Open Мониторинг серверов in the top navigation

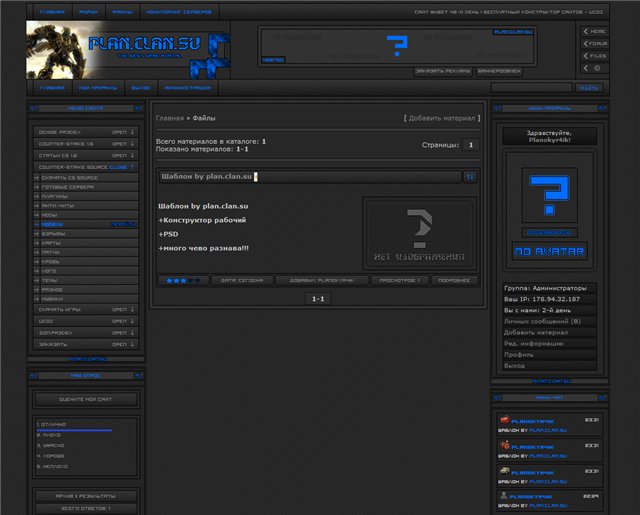(x=179, y=12)
